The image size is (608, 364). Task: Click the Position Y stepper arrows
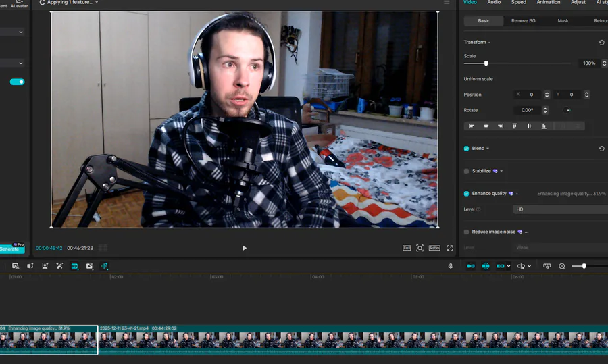[x=586, y=95]
